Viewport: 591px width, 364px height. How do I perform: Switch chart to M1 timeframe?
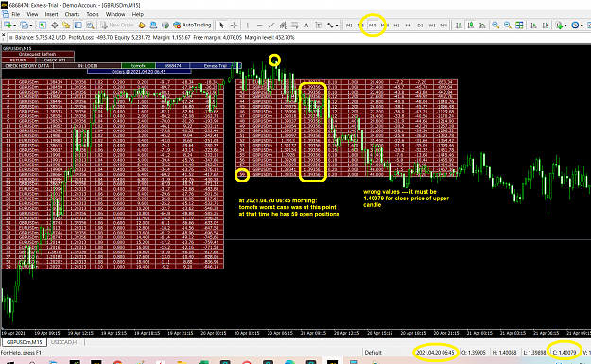(349, 26)
